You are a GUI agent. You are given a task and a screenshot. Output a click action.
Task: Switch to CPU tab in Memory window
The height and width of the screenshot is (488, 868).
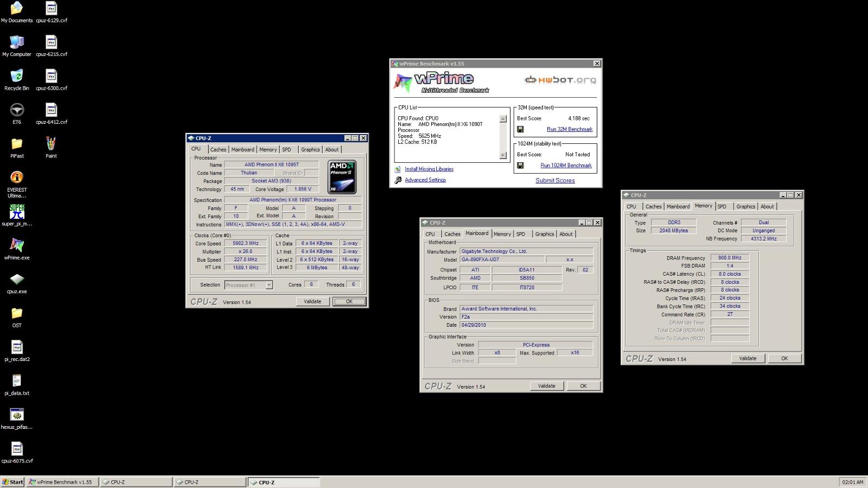coord(632,207)
